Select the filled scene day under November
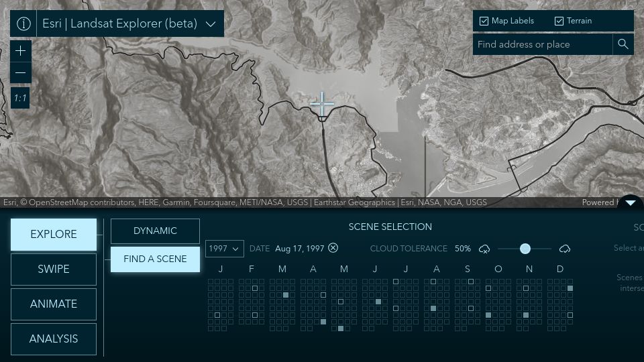Screen dimensions: 644x362 click(526, 315)
